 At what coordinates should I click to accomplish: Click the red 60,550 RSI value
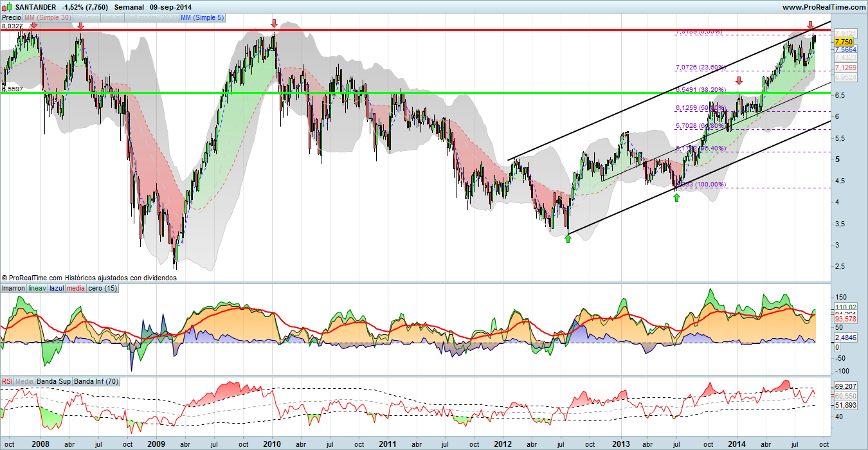click(x=845, y=396)
